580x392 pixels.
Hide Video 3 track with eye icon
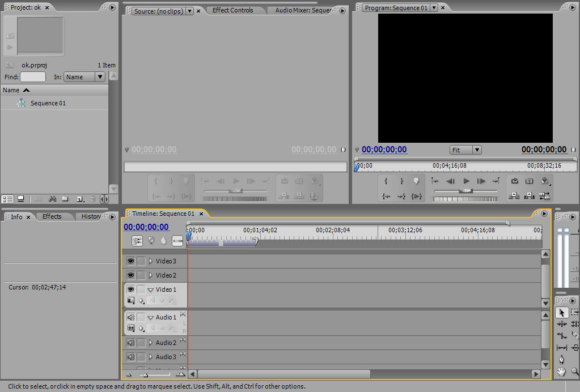[x=130, y=261]
